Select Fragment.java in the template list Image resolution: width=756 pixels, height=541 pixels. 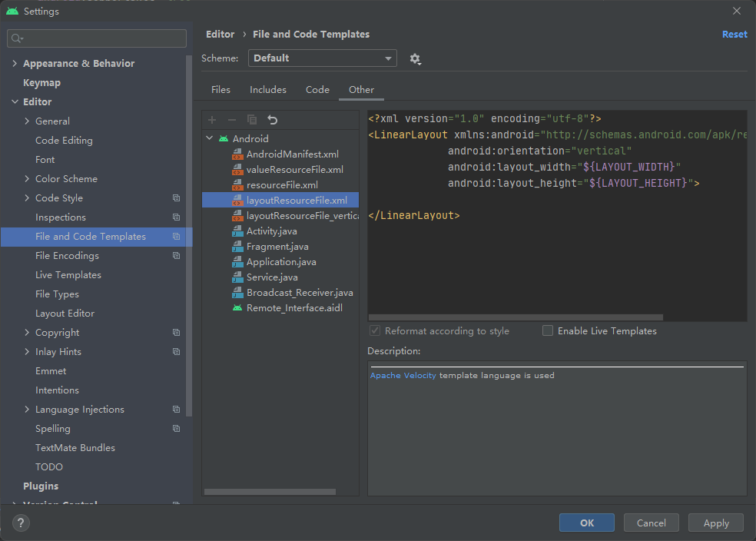(277, 247)
